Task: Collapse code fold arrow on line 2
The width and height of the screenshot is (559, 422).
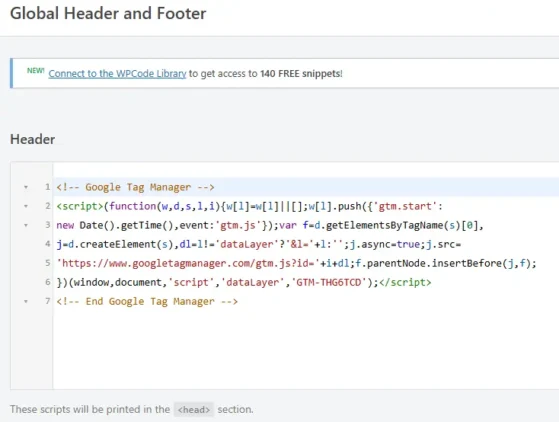Action: click(26, 206)
